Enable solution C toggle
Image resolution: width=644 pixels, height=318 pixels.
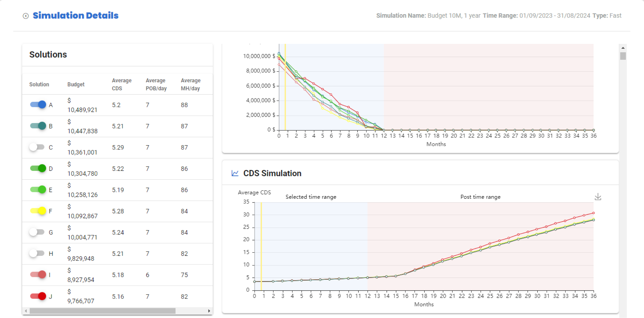click(x=37, y=147)
